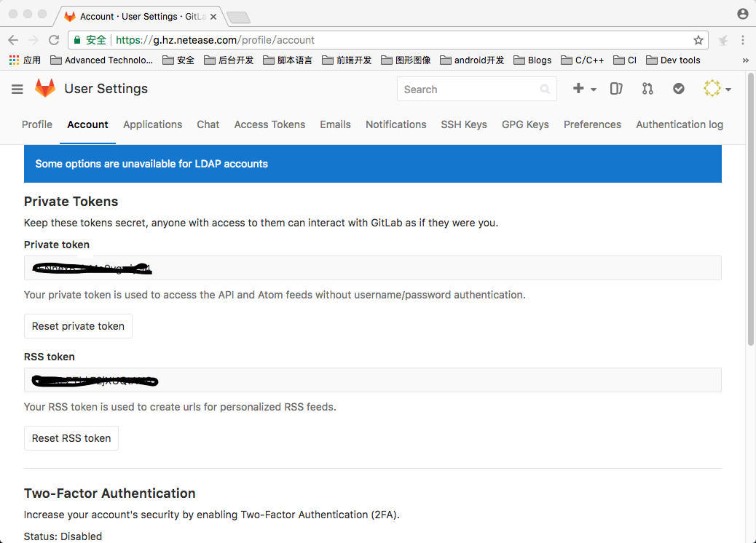Click the user avatar in the GitLab header
Screen dimensions: 756x543
(712, 89)
